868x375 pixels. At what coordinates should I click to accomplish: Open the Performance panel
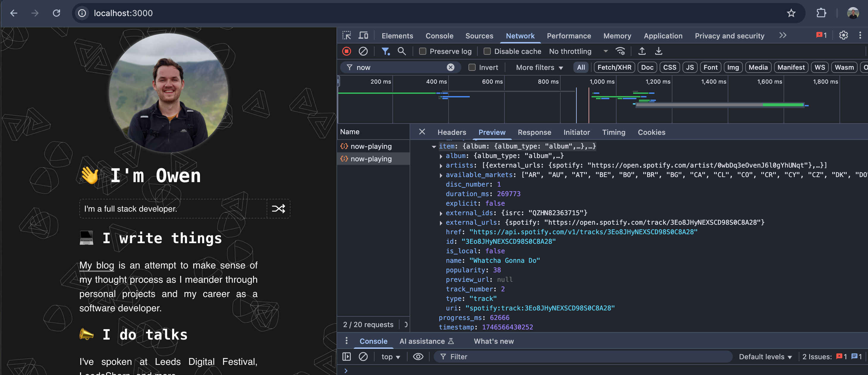click(568, 36)
